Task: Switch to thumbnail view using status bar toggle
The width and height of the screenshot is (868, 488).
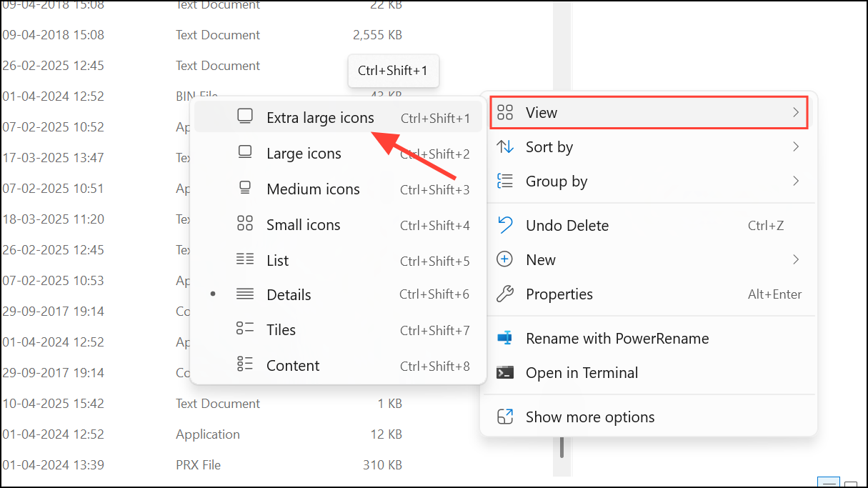Action: tap(851, 484)
